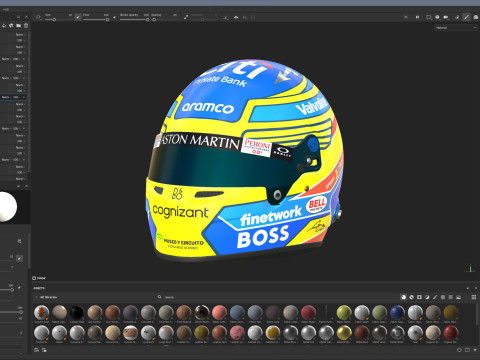
Task: Open the camera settings icon
Action: pos(446,17)
